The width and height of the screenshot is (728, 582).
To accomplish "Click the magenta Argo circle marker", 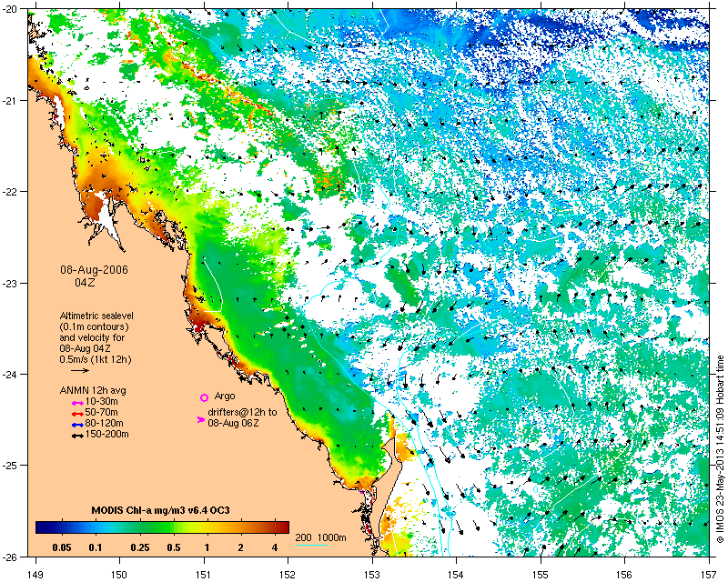I will (204, 397).
